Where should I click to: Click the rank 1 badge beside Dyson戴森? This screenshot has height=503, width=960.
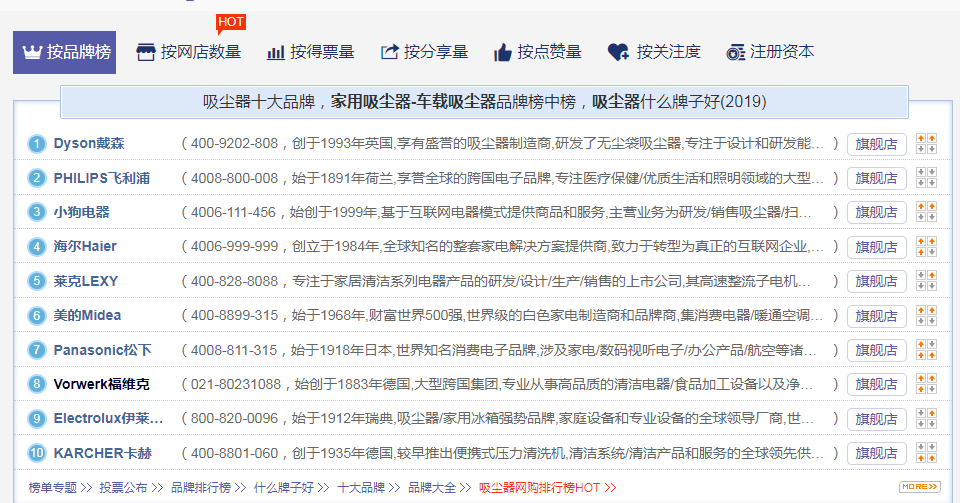[37, 144]
